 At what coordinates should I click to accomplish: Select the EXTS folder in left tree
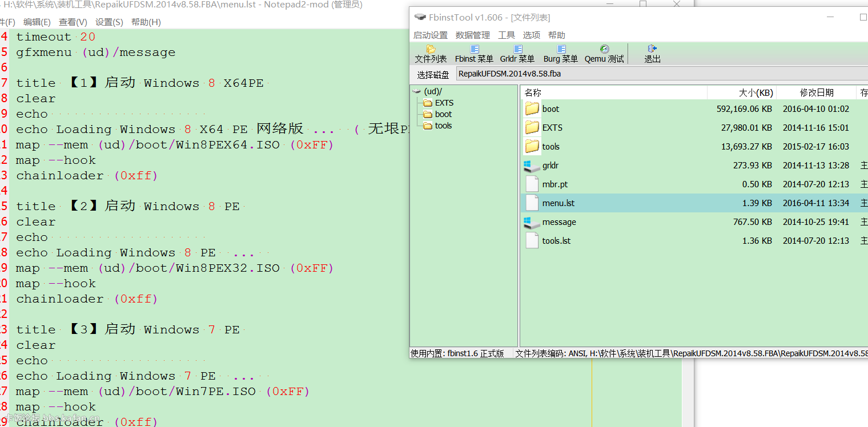point(444,103)
